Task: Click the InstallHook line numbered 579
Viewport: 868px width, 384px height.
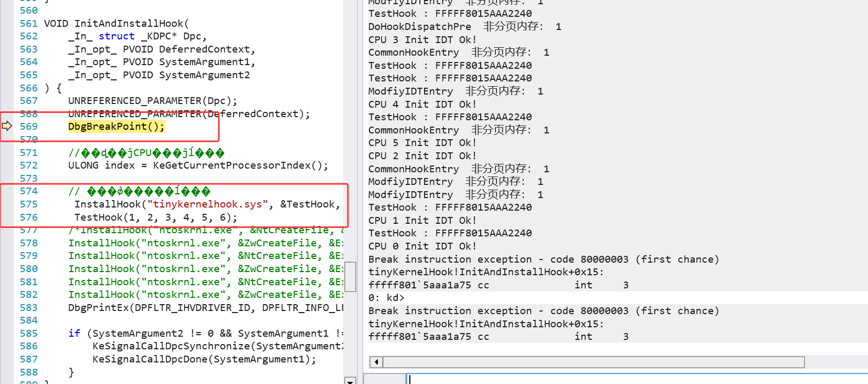Action: tap(206, 256)
